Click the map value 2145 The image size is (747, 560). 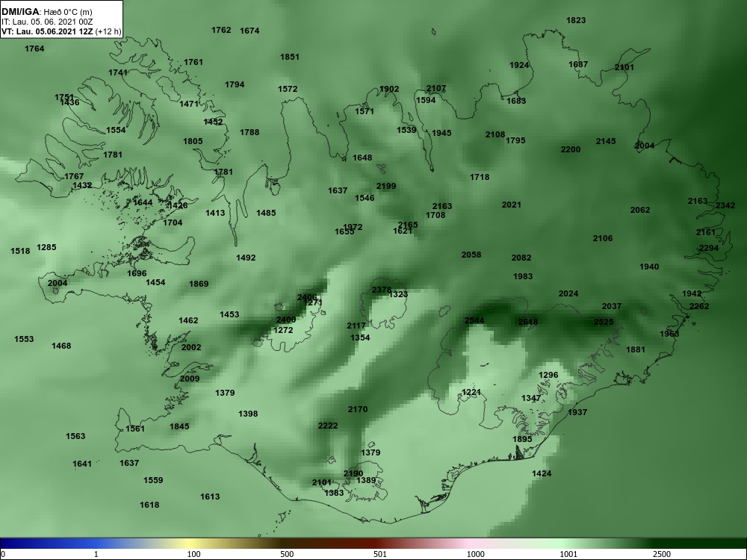click(606, 141)
